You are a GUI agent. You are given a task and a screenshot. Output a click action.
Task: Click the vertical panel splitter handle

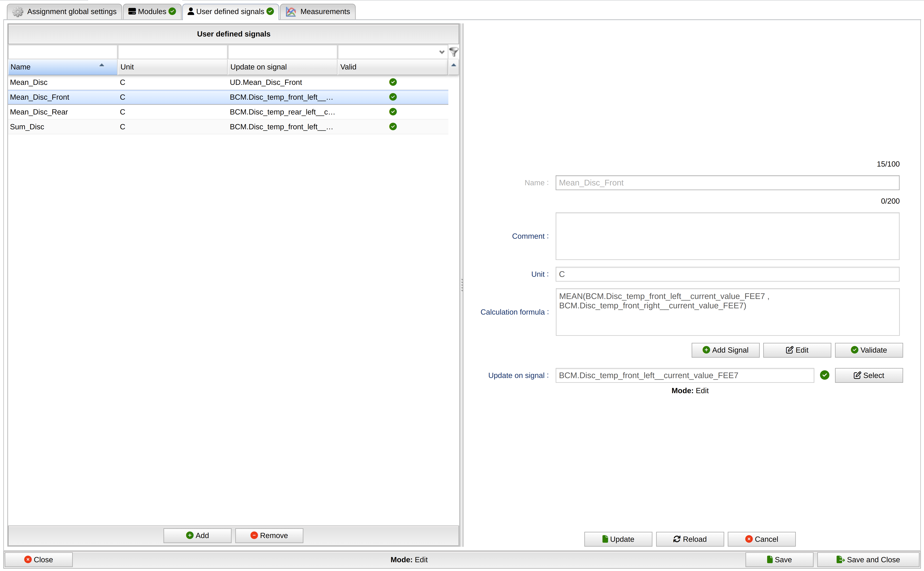[x=462, y=285]
